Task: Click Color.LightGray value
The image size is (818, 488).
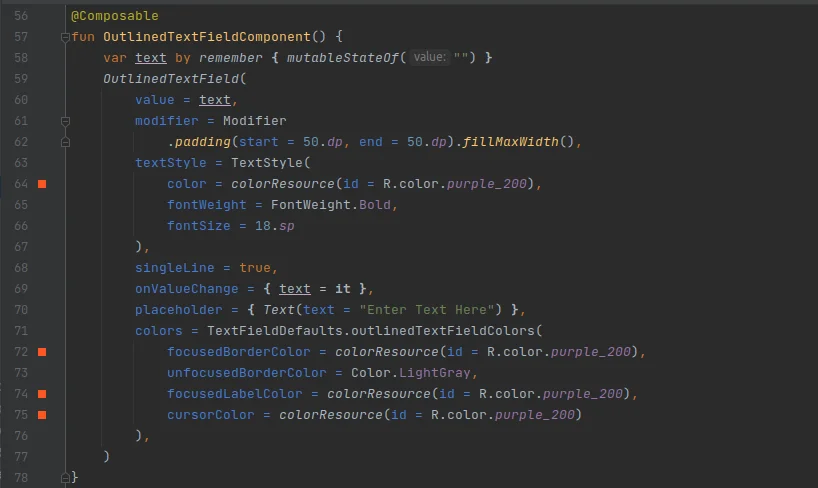Action: point(411,373)
